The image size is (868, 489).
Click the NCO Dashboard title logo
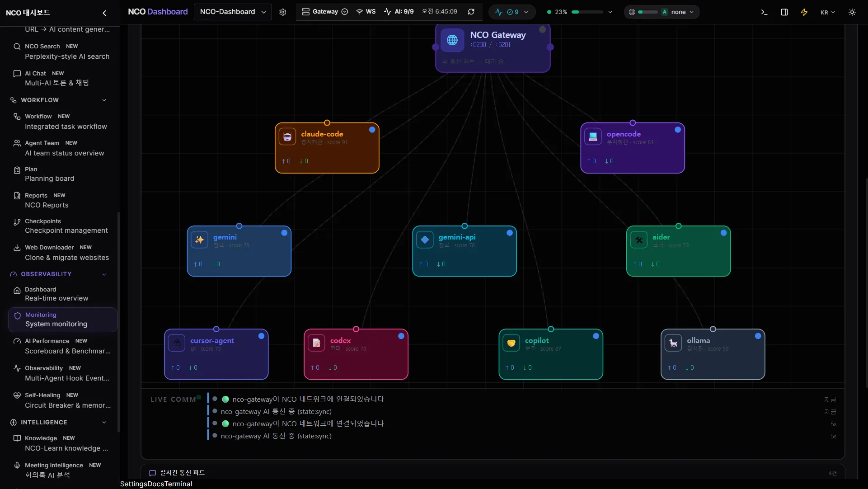[158, 12]
